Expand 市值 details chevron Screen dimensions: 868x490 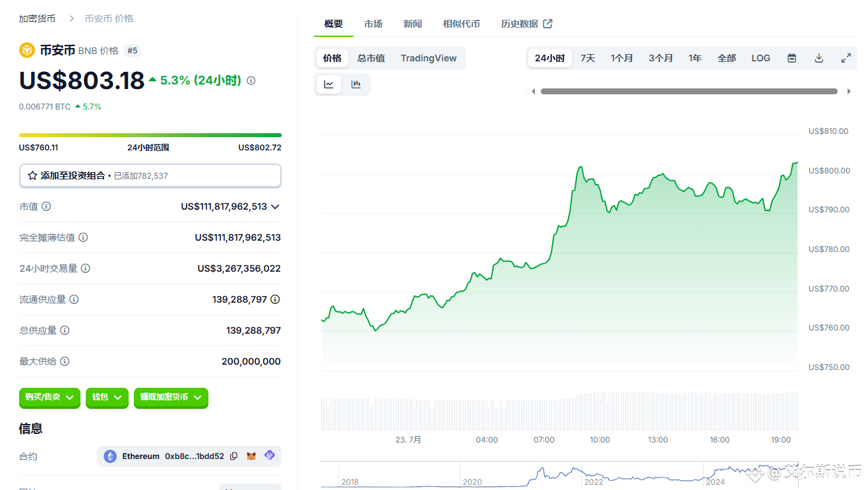[275, 206]
